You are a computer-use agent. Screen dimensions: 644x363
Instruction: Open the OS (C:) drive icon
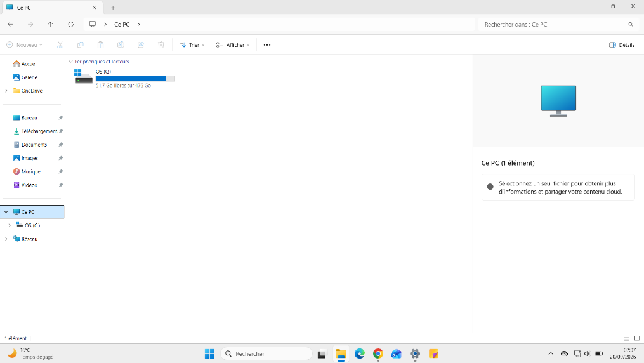tap(83, 76)
